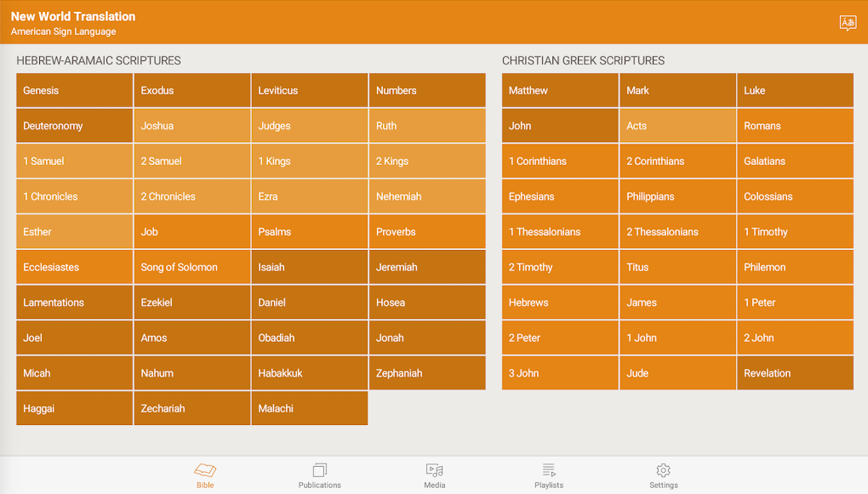Open the book of Isaiah

pyautogui.click(x=310, y=267)
